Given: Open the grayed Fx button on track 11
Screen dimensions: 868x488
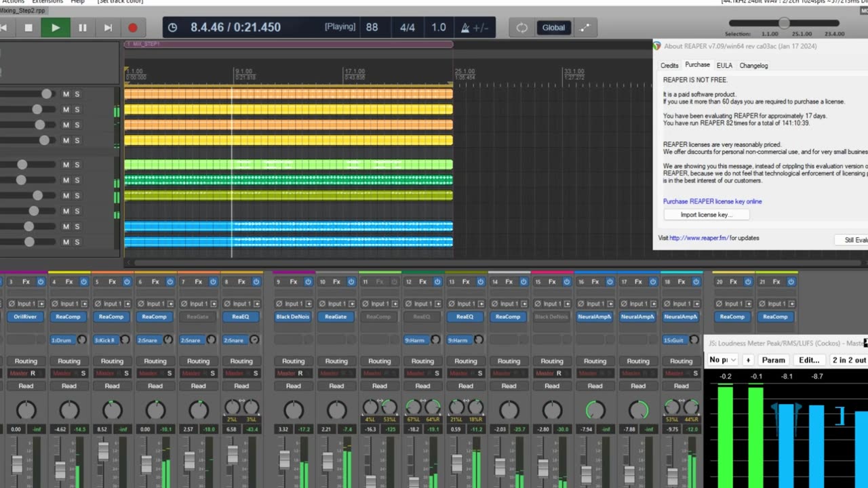Looking at the screenshot, I should tap(380, 281).
